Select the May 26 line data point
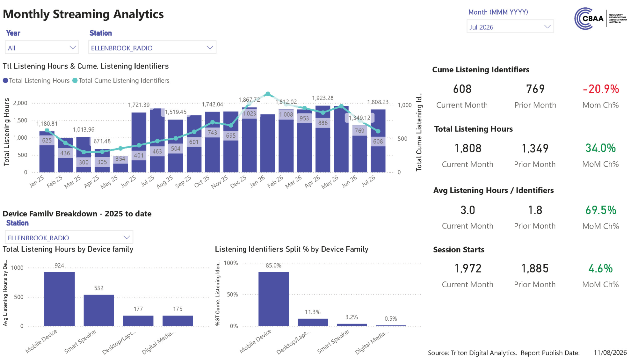 pyautogui.click(x=341, y=106)
